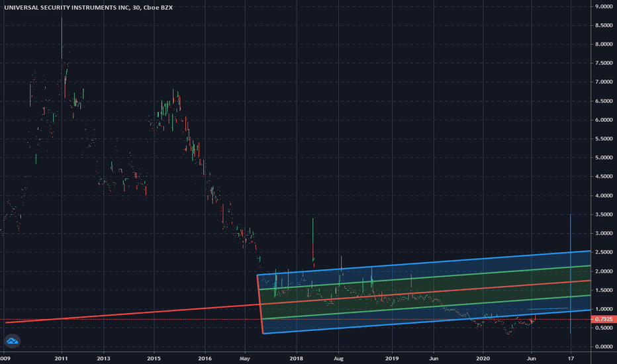Click the 2.5000 price axis label
Screen dimensions: 617x364
tap(604, 252)
